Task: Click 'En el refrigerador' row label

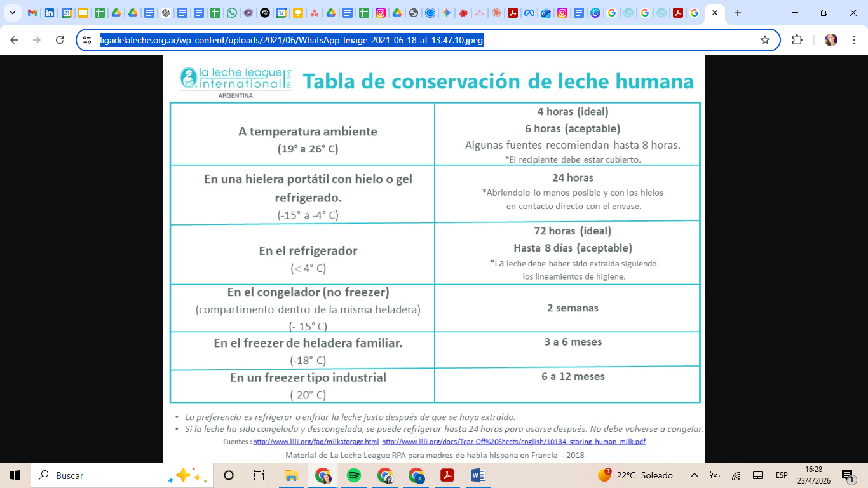Action: click(308, 251)
